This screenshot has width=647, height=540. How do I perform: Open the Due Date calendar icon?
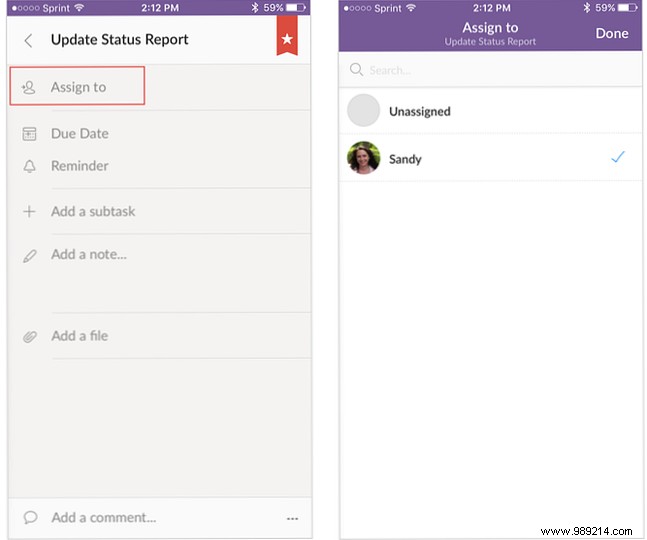coord(30,134)
